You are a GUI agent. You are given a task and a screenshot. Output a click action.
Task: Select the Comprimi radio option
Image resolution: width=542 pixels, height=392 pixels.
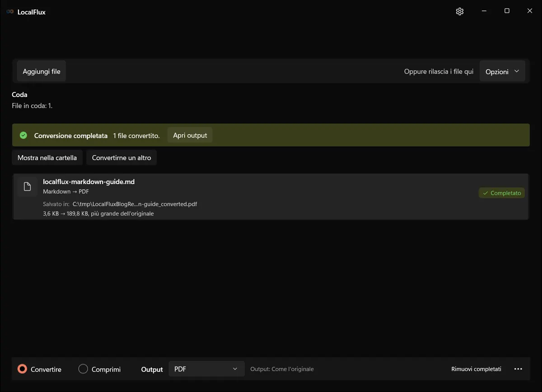[x=99, y=369]
